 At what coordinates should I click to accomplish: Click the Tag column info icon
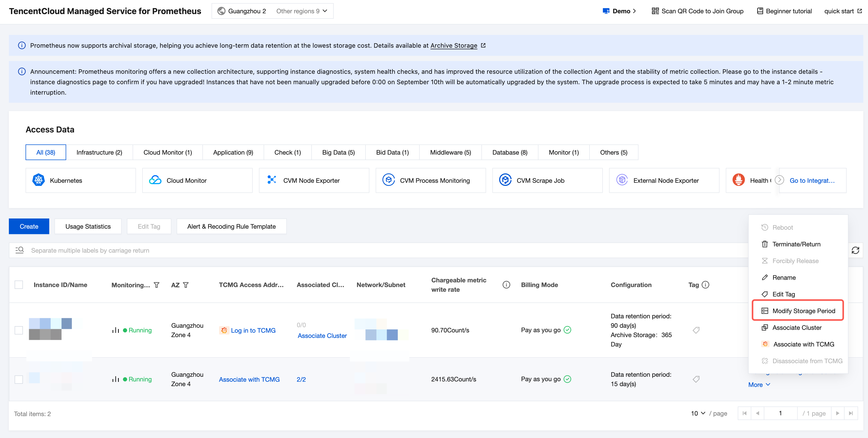[706, 285]
